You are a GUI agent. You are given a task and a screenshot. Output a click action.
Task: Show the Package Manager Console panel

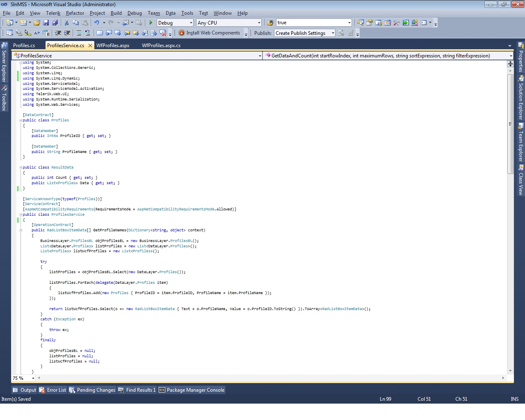(x=192, y=390)
